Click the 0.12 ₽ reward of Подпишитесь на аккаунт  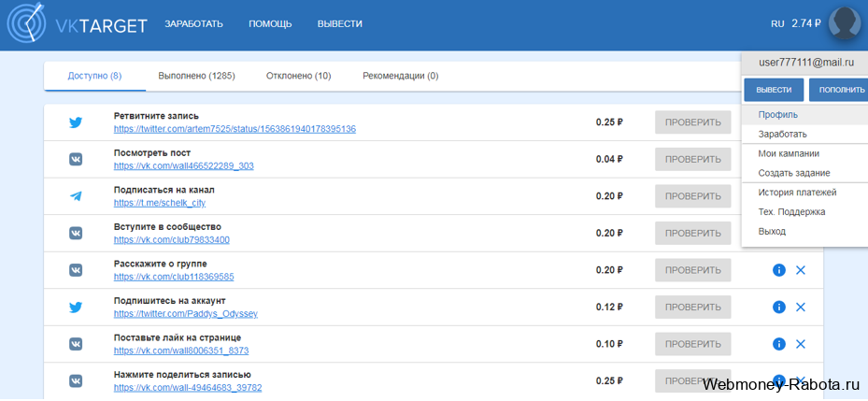click(609, 307)
